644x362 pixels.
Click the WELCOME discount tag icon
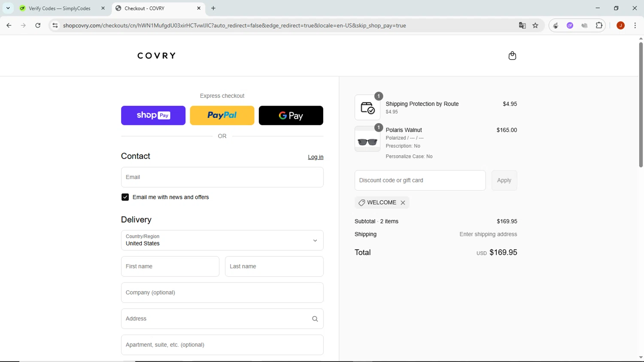pos(361,203)
